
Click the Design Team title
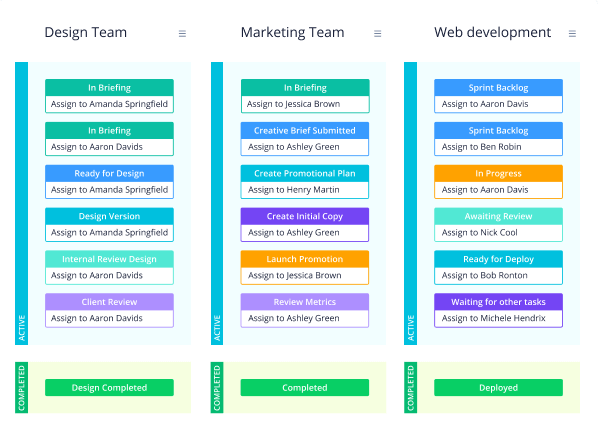pos(86,32)
